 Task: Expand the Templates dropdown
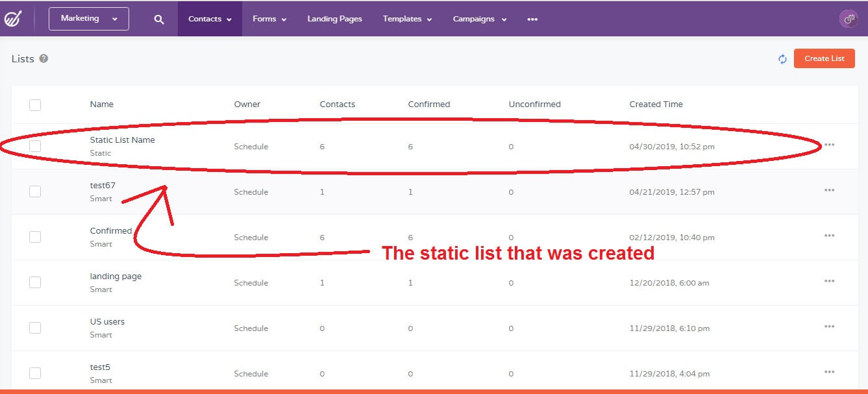click(407, 19)
